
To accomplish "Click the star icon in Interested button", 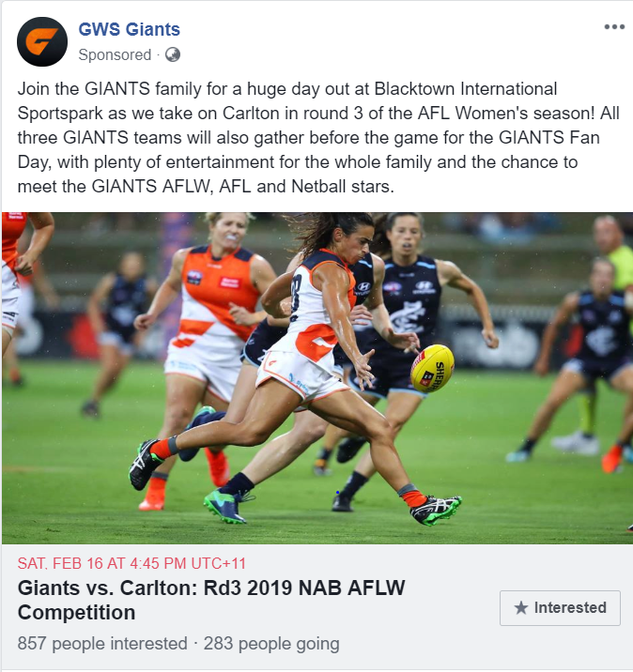I will tap(521, 608).
